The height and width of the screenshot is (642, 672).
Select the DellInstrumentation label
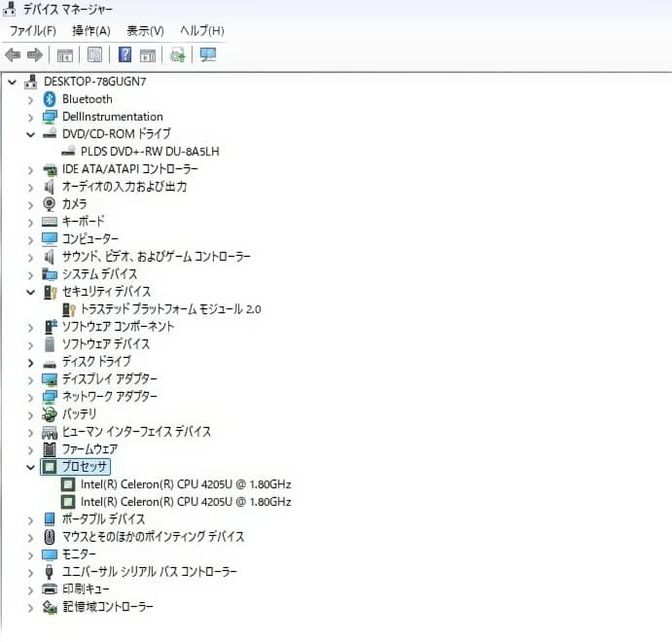[113, 117]
